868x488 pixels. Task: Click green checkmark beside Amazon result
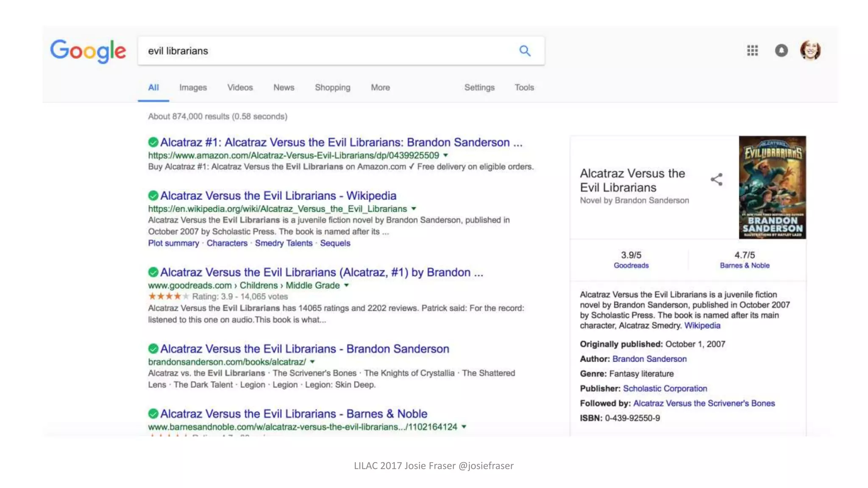point(153,142)
